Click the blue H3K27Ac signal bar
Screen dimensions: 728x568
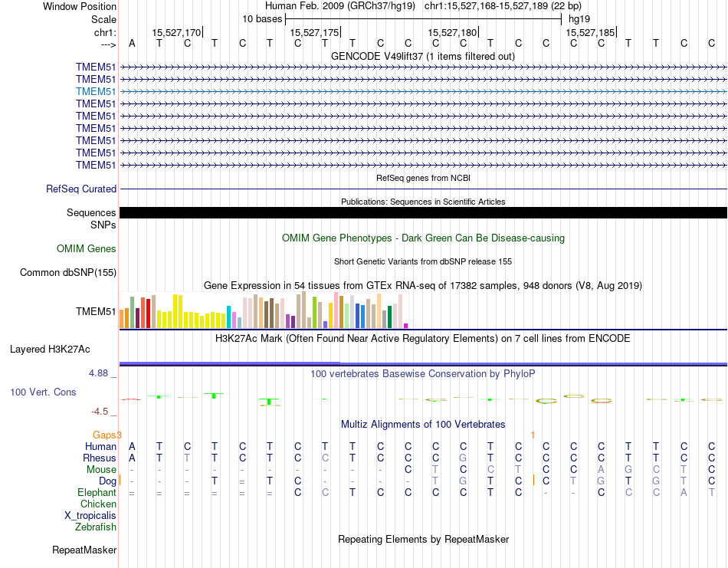[x=423, y=363]
